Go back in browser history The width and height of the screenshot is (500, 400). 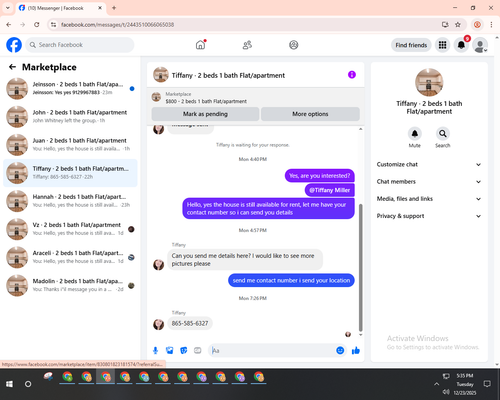coord(9,24)
